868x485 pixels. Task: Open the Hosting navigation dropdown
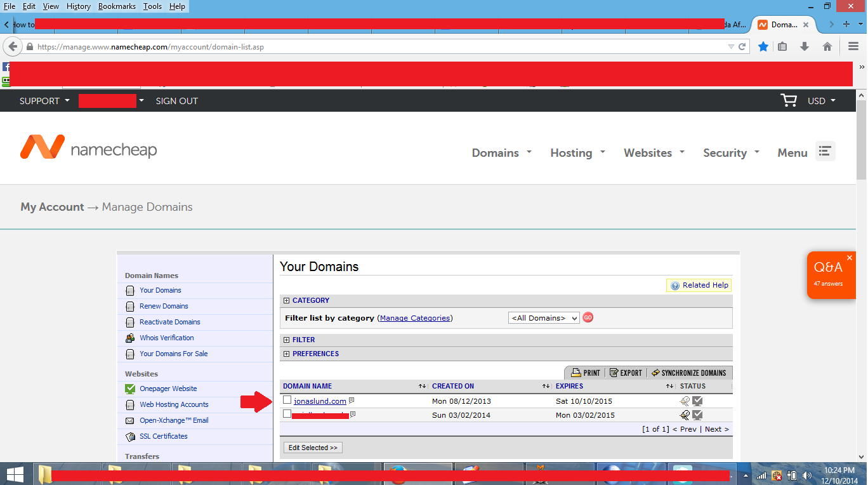pos(578,152)
